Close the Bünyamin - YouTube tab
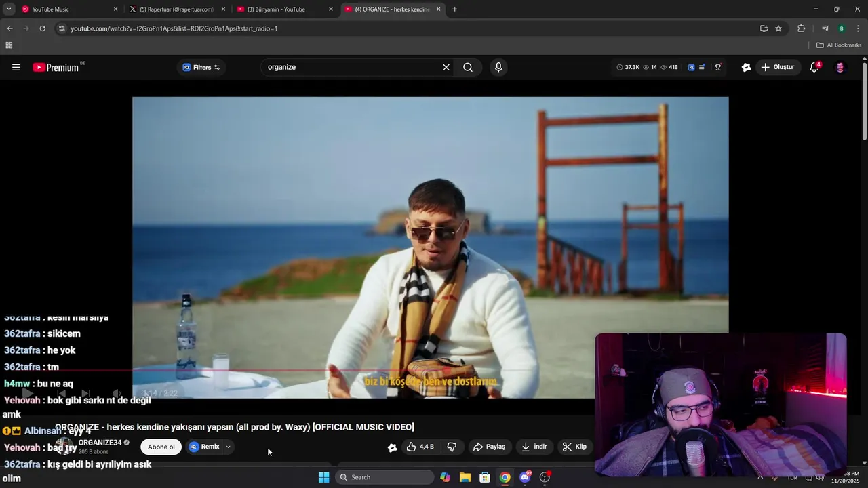The height and width of the screenshot is (488, 868). pos(331,9)
